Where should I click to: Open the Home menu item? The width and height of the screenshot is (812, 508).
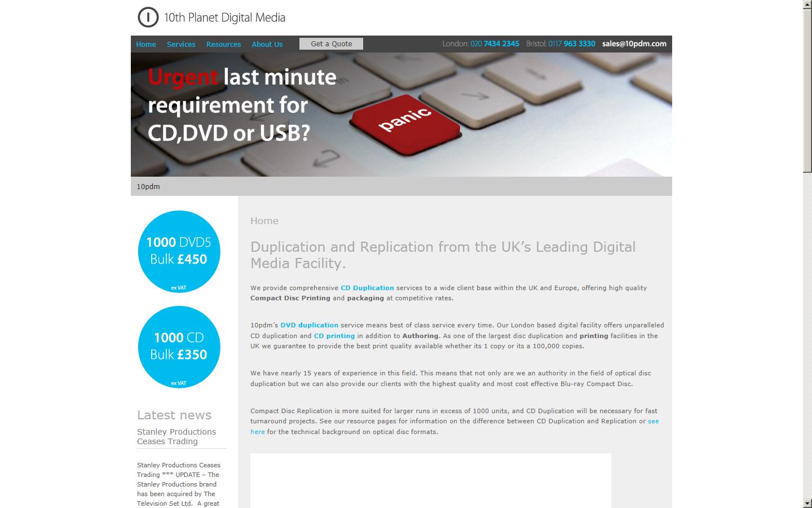[x=146, y=44]
